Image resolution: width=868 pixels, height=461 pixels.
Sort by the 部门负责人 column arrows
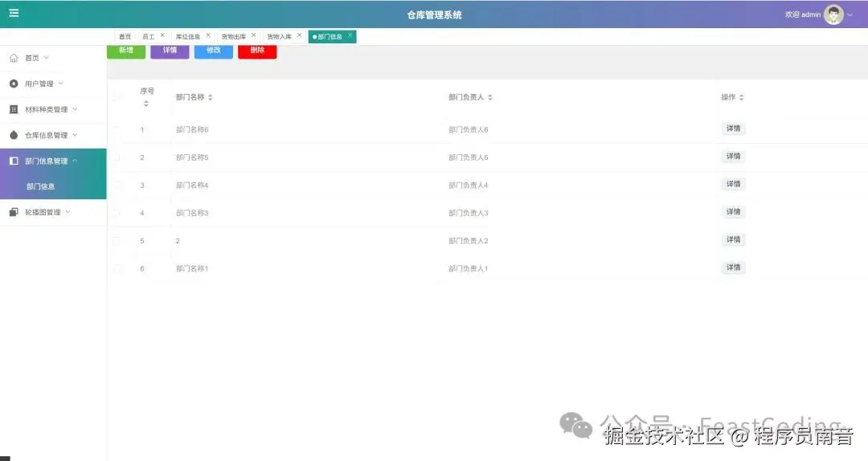pyautogui.click(x=490, y=97)
